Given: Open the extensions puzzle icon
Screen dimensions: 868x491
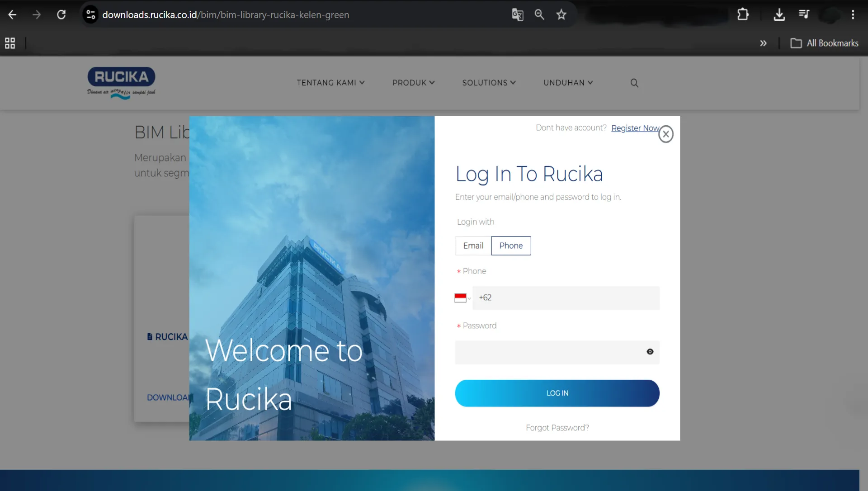Looking at the screenshot, I should 743,14.
